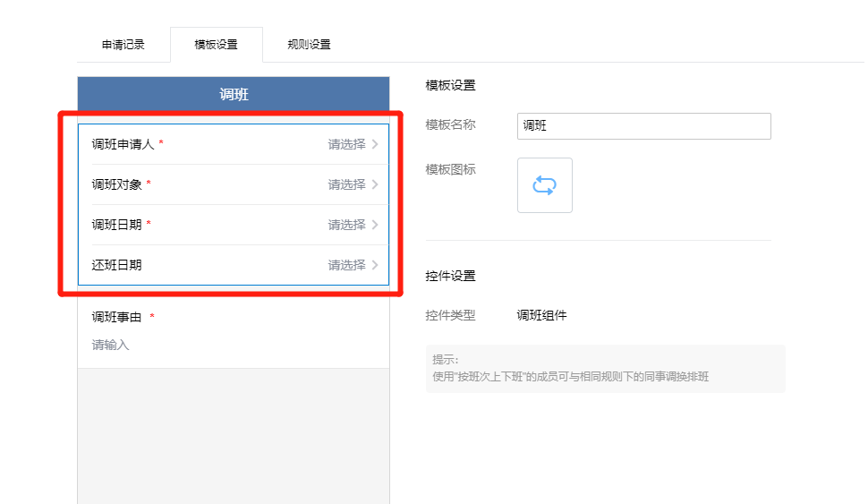Click the 提示 hint text box
The height and width of the screenshot is (504, 868).
(606, 369)
